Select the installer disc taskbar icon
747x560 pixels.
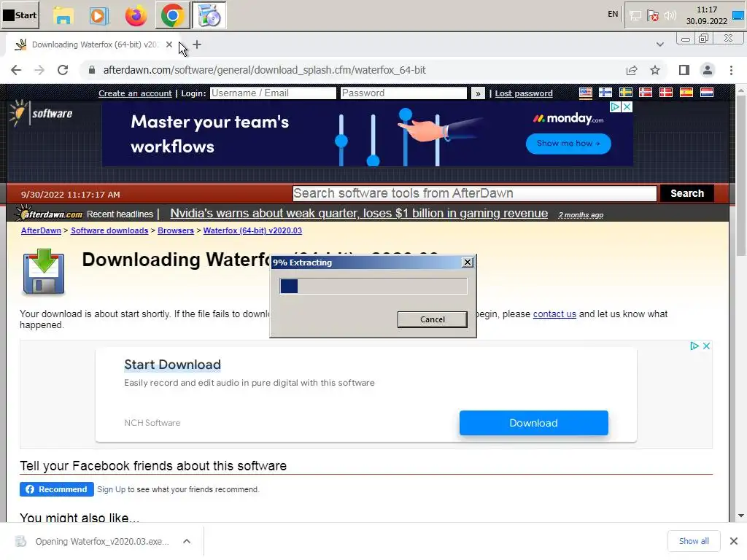tap(209, 16)
